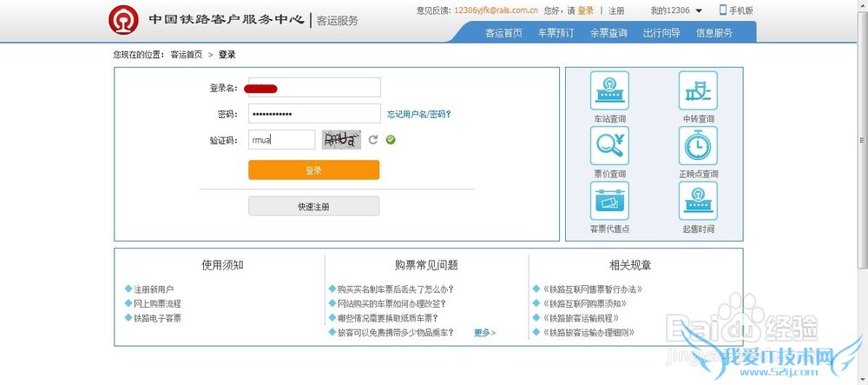The image size is (868, 385).
Task: Open 哪些情况需要换取纸质车票? question
Action: coord(388,318)
